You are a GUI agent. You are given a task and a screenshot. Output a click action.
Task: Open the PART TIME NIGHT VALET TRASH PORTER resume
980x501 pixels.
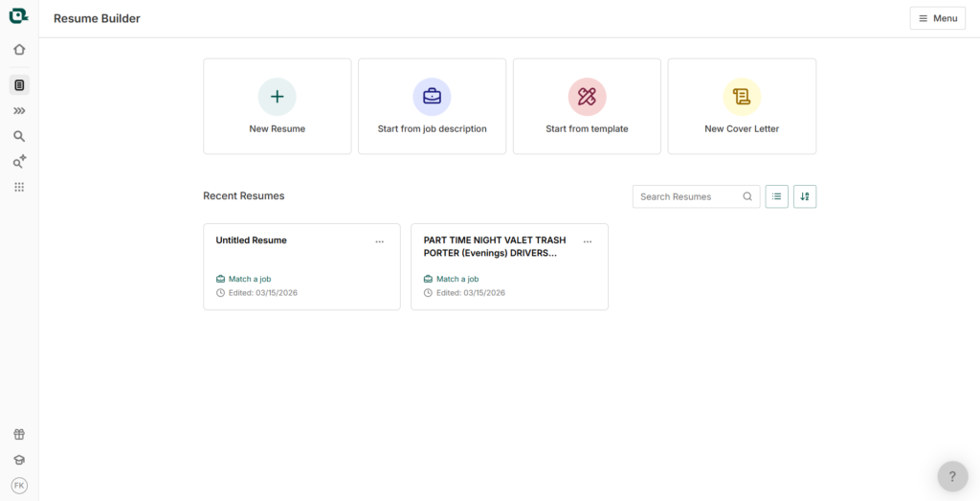[509, 266]
